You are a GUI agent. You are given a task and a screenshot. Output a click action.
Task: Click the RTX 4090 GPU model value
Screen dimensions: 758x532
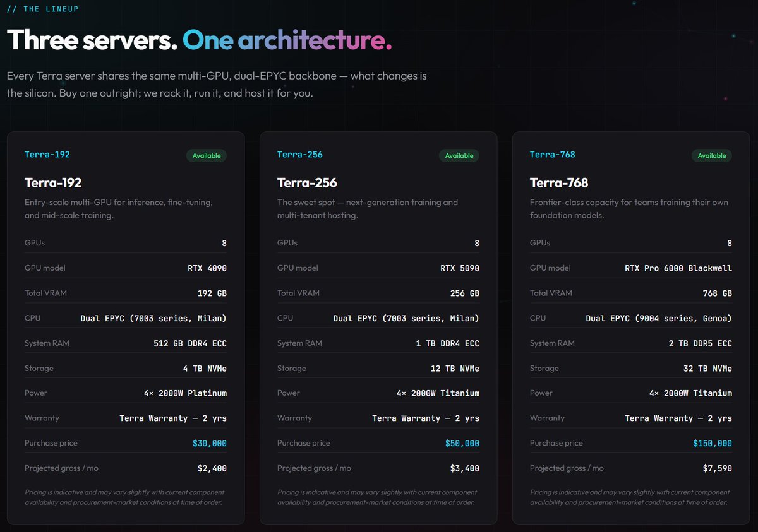(207, 268)
